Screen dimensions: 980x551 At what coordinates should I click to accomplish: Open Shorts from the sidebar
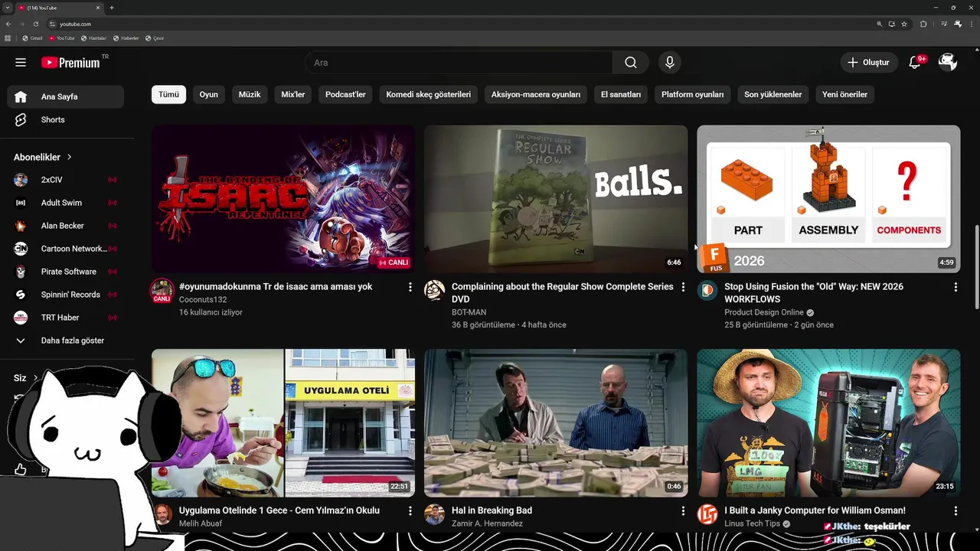pyautogui.click(x=66, y=119)
